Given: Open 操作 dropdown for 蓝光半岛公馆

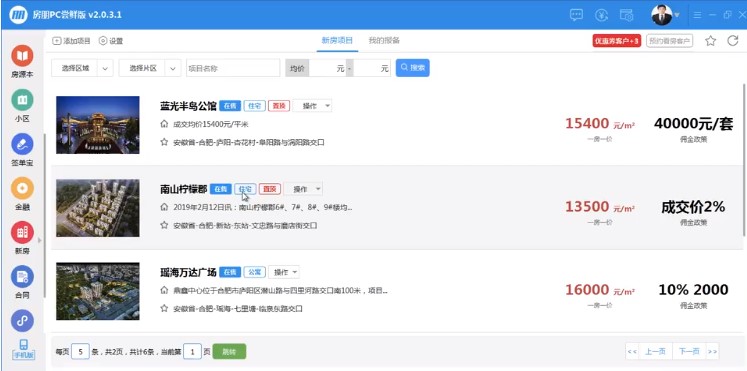Looking at the screenshot, I should pyautogui.click(x=312, y=106).
